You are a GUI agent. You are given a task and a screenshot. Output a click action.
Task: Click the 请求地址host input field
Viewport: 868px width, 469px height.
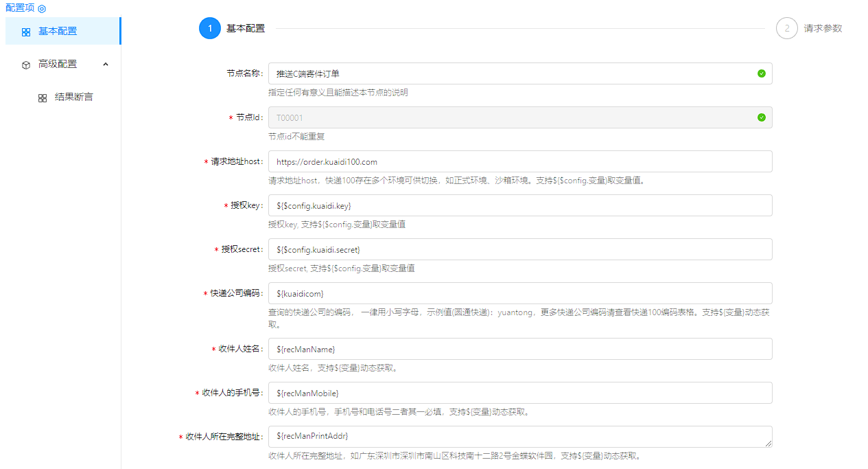pos(519,161)
